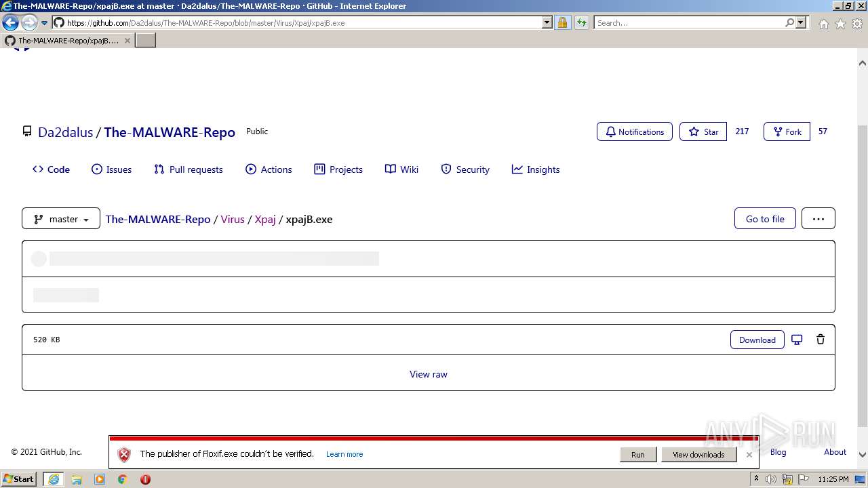The width and height of the screenshot is (868, 488).
Task: Switch to the Pull requests tab
Action: (188, 169)
